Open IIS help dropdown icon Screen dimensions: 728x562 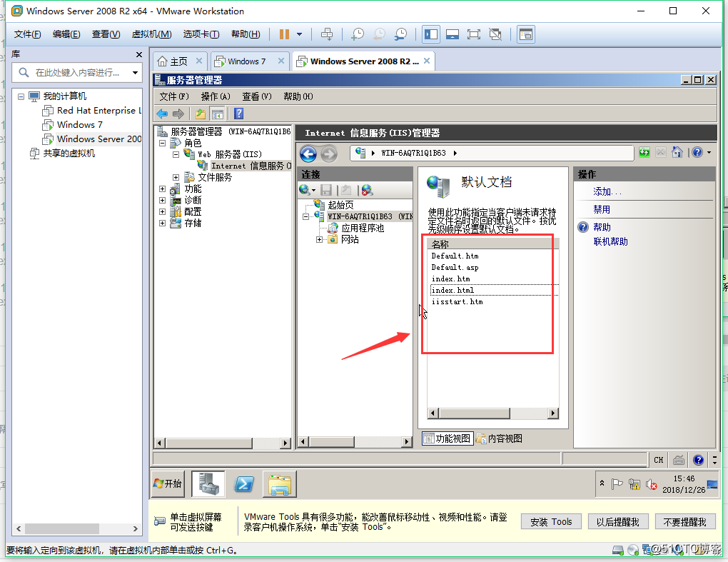(702, 152)
